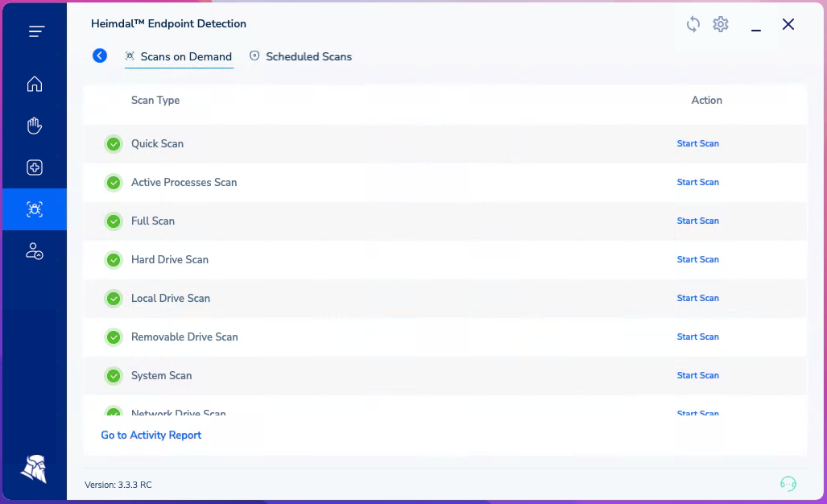This screenshot has width=827, height=504.
Task: Minimize the Heimdal window
Action: coord(756,30)
